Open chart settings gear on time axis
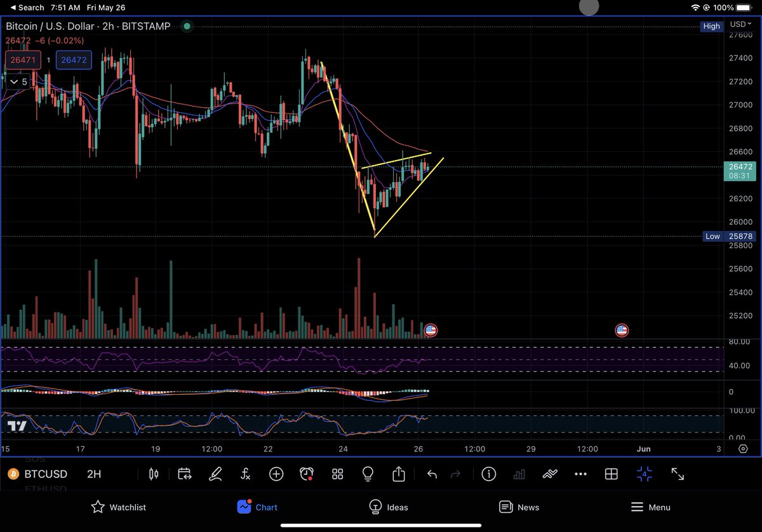Image resolution: width=762 pixels, height=532 pixels. click(743, 449)
